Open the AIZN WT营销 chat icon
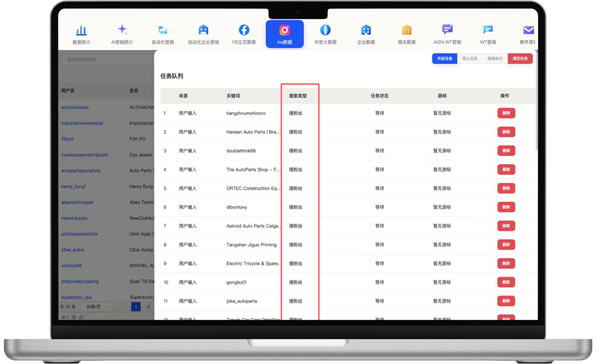Screen dimensions: 596x364 447,29
